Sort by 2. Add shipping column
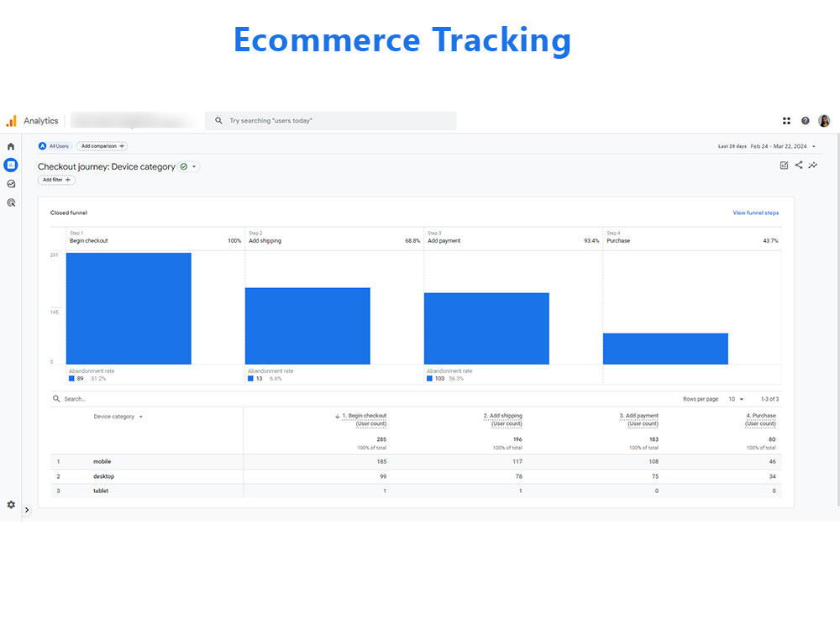Screen dimensions: 840x630 point(502,419)
